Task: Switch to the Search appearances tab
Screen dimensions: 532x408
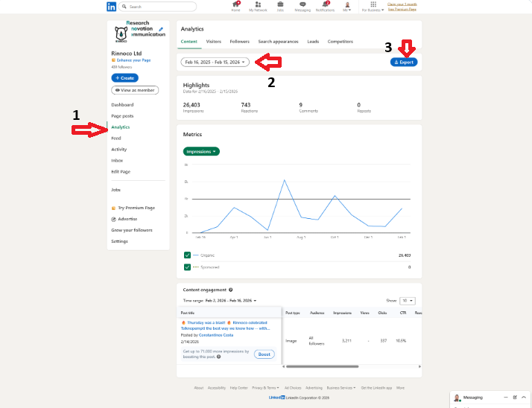Action: (278, 42)
